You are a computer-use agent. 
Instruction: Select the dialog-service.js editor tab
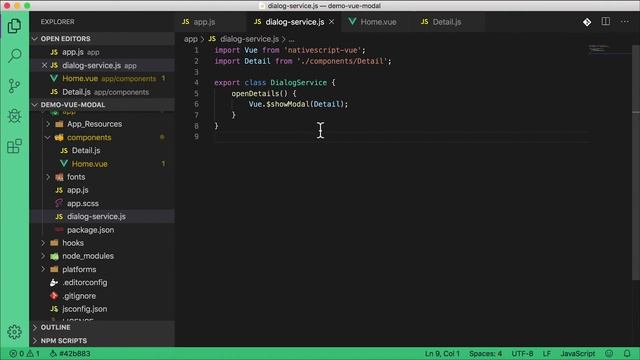point(294,22)
